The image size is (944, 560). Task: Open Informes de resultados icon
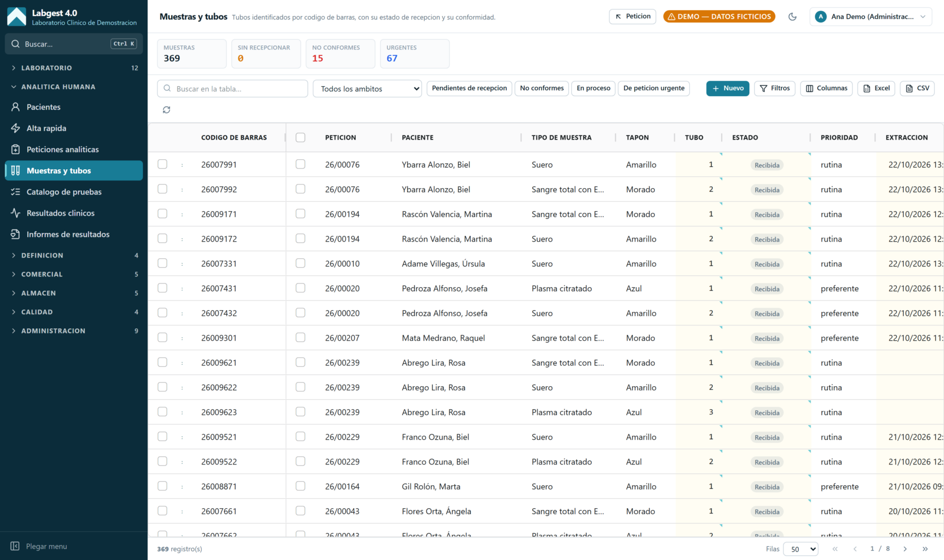(x=15, y=234)
